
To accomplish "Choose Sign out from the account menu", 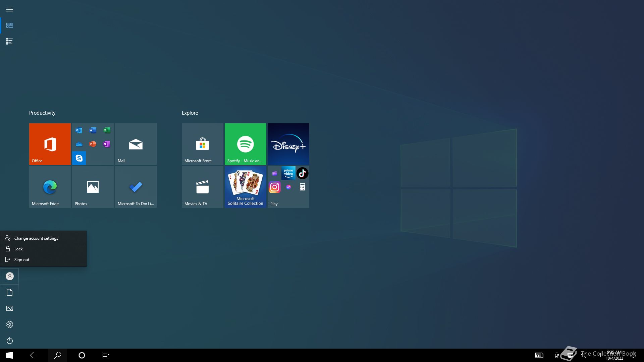I will [x=43, y=259].
